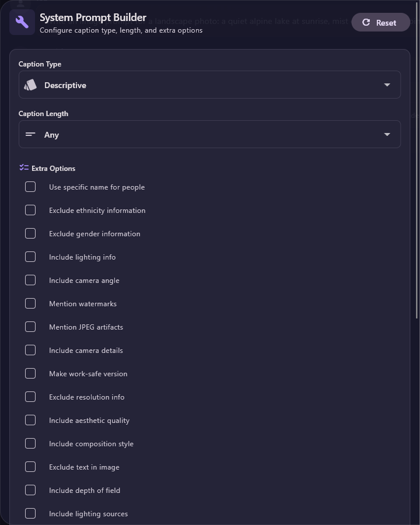Click the caption length lines icon
The height and width of the screenshot is (525, 420).
coord(30,134)
